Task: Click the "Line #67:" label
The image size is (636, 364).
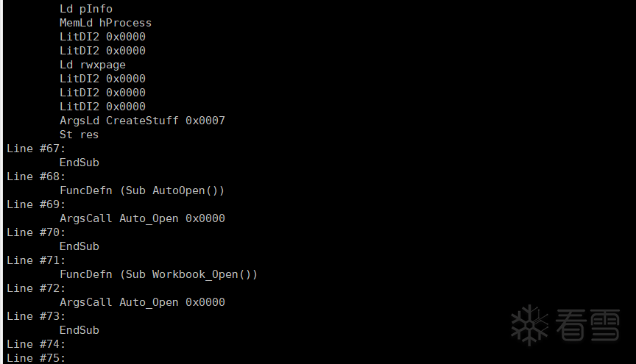Action: (x=36, y=149)
